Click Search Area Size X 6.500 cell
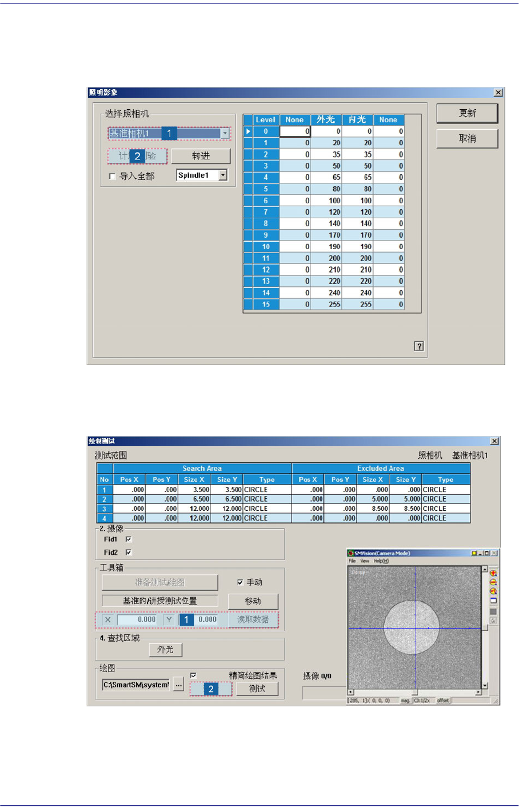This screenshot has height=812, width=519. pyautogui.click(x=194, y=499)
